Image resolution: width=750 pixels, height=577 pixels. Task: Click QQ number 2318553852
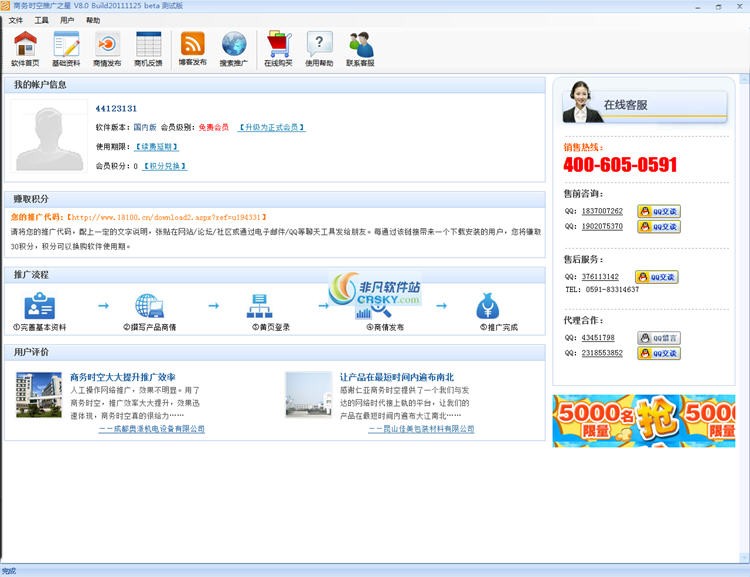click(x=602, y=353)
